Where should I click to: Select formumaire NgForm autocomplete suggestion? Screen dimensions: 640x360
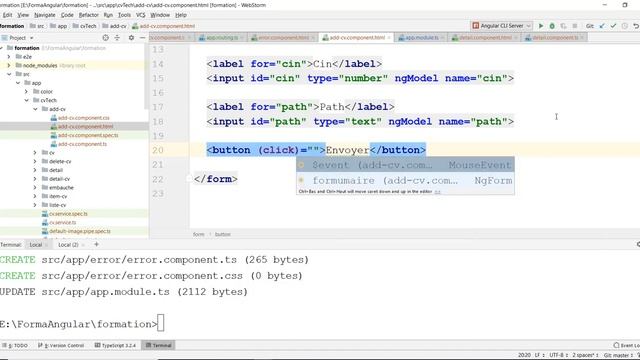405,180
